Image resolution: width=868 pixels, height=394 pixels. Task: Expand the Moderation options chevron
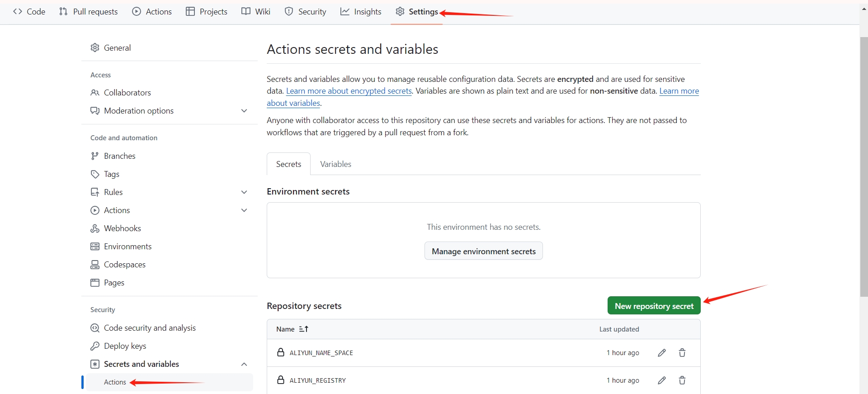(244, 111)
